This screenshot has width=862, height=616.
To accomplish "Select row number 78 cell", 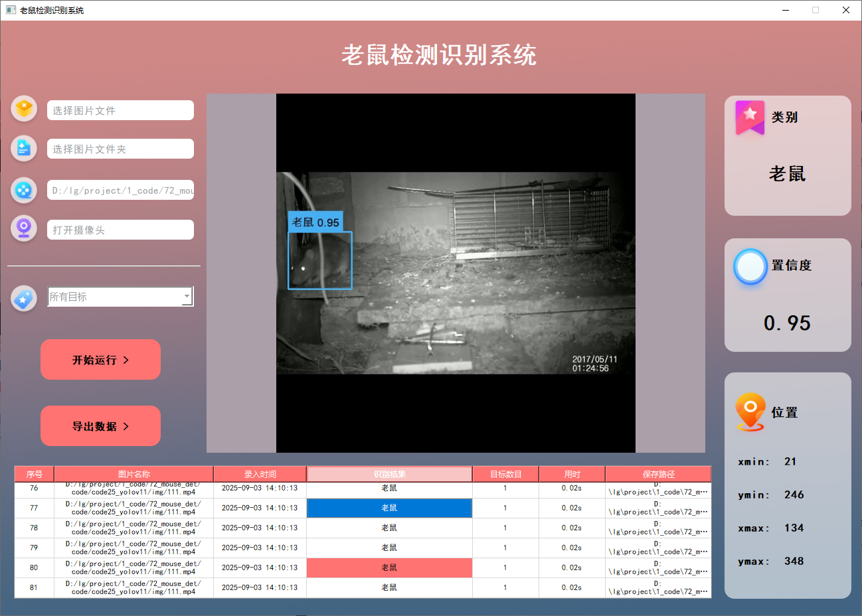I will point(34,528).
